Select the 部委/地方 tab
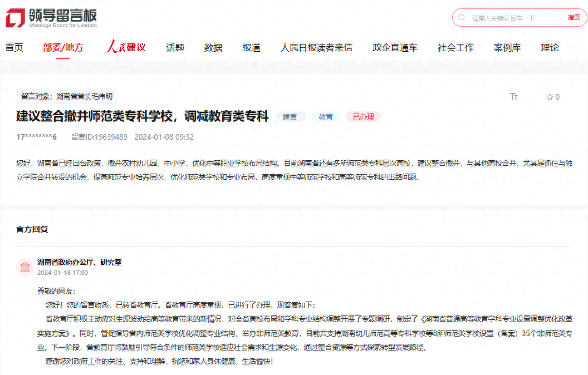This screenshot has width=588, height=375. tap(63, 47)
